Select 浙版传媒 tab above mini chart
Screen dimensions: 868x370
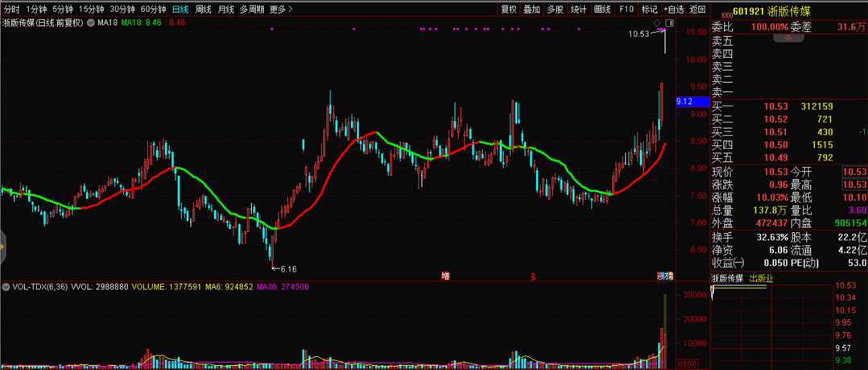(x=728, y=278)
